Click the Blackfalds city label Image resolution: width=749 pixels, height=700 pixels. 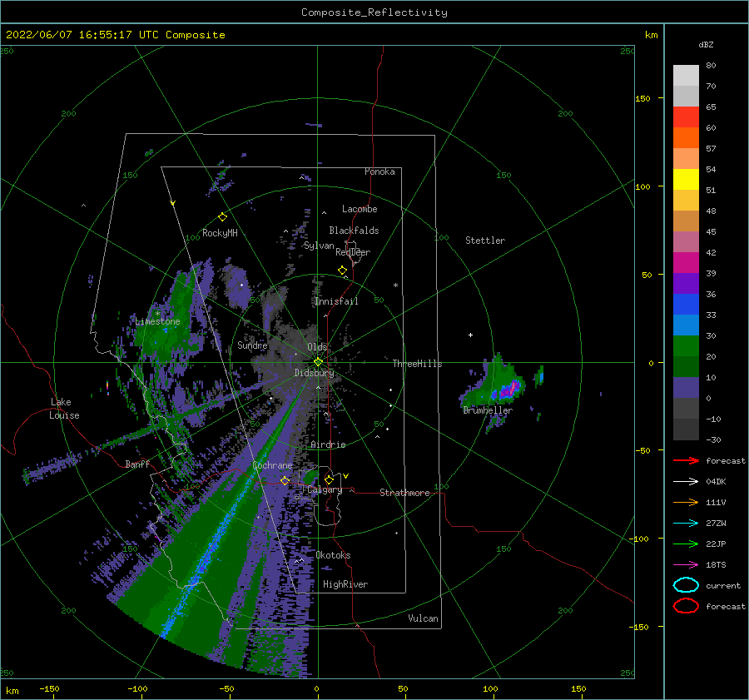coord(354,231)
